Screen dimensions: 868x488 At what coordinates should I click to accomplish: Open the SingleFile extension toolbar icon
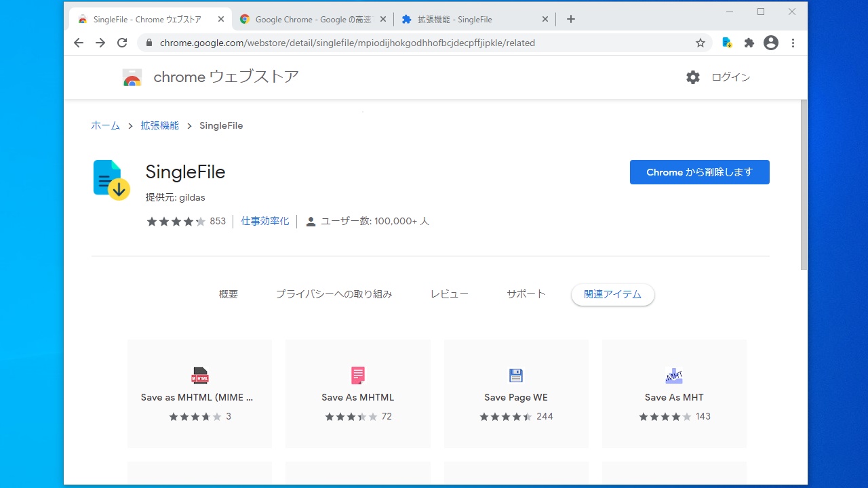click(727, 43)
